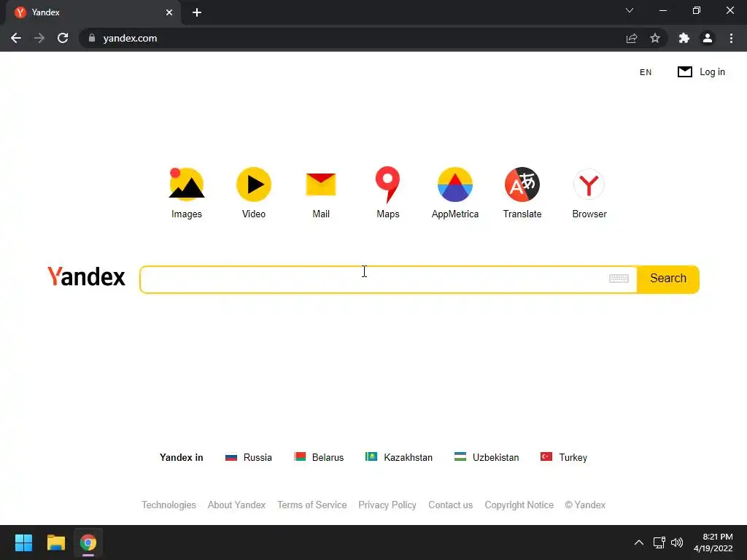Click the browser forward arrow
This screenshot has width=747, height=560.
39,38
